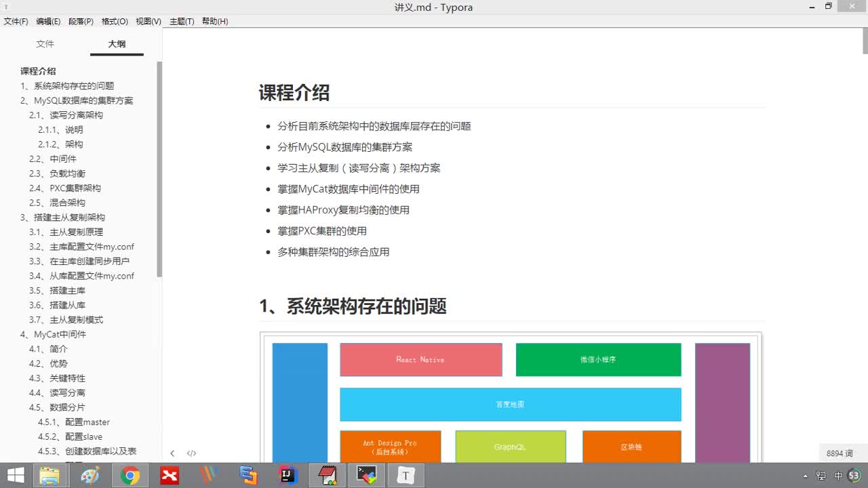This screenshot has height=488, width=868.
Task: Go to outline item 4.5、数据分片
Action: coord(57,407)
